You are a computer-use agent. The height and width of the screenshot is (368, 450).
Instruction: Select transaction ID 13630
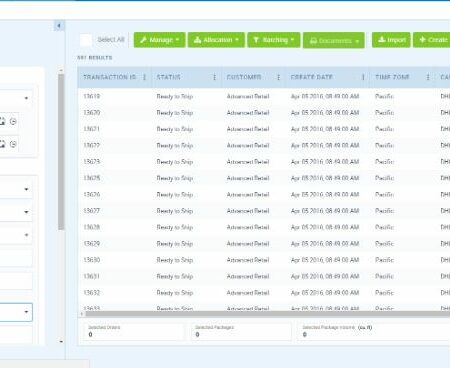pyautogui.click(x=92, y=260)
